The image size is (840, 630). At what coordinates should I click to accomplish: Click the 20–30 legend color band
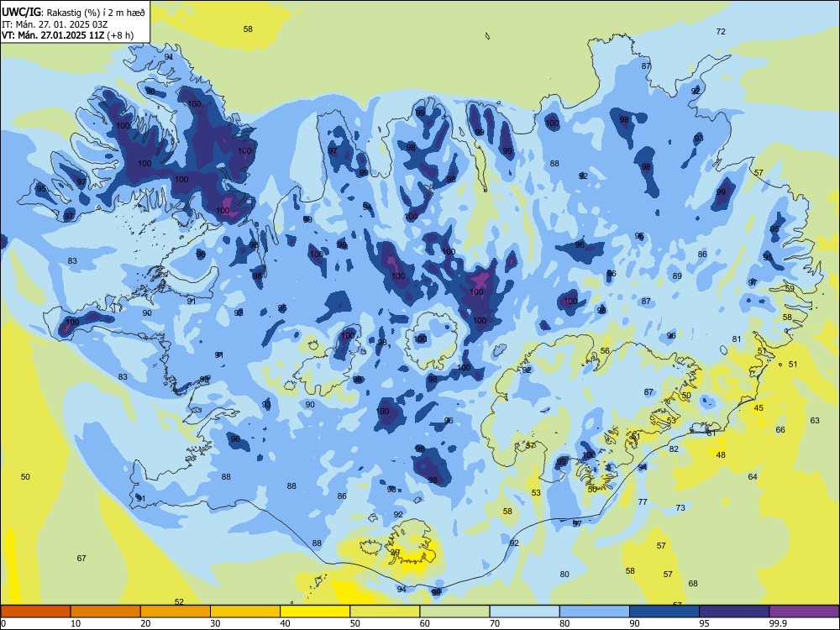(176, 612)
